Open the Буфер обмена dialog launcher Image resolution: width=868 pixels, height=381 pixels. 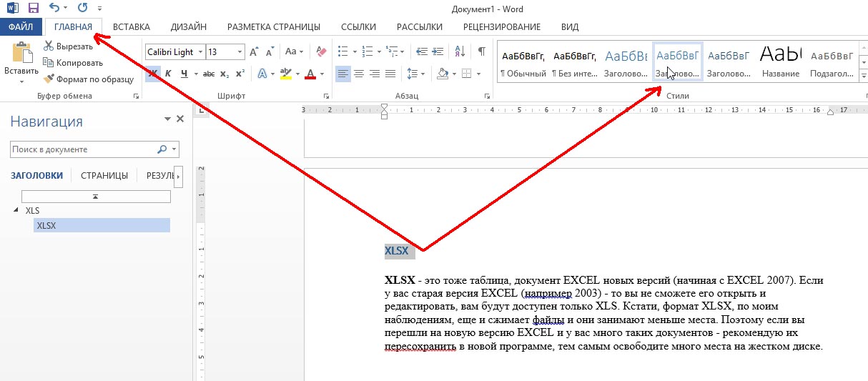(x=136, y=96)
